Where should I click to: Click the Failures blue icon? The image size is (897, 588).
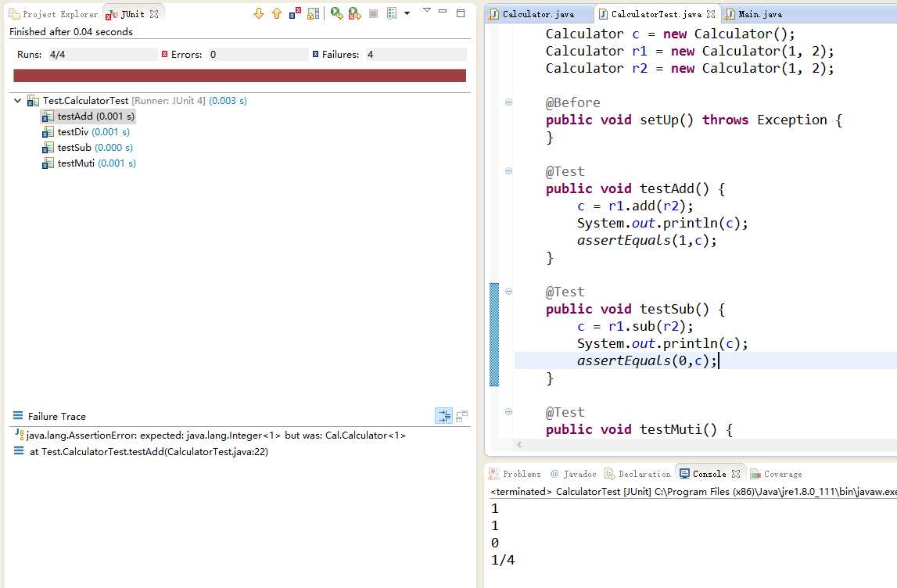coord(316,54)
